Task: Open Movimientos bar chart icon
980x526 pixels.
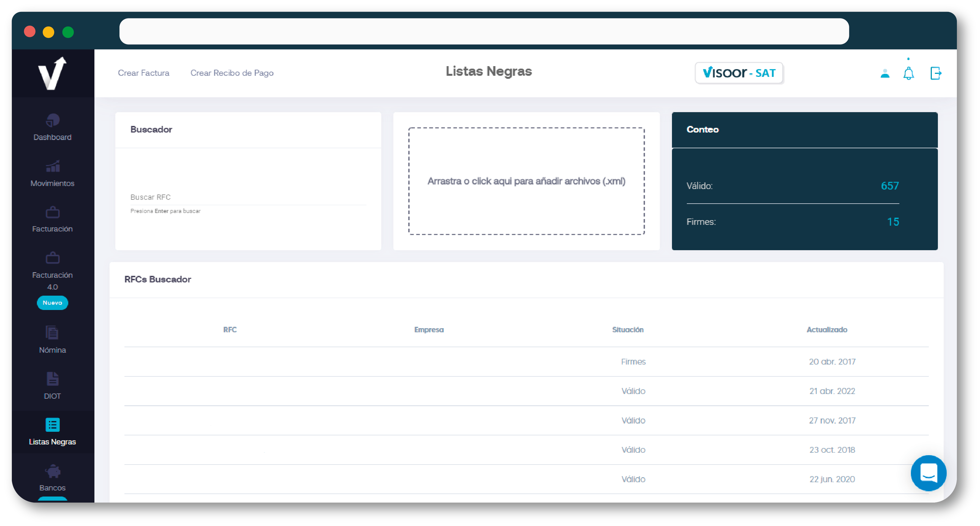Action: pyautogui.click(x=53, y=166)
